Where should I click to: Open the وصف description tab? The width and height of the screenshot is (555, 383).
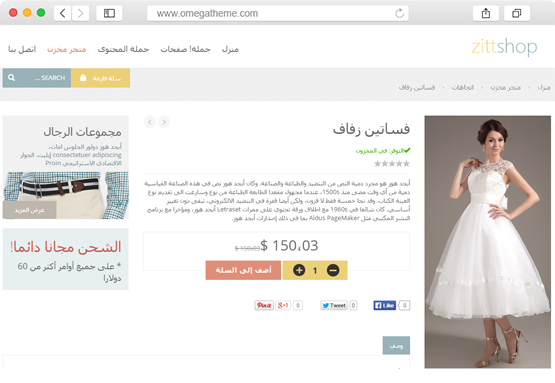[396, 345]
